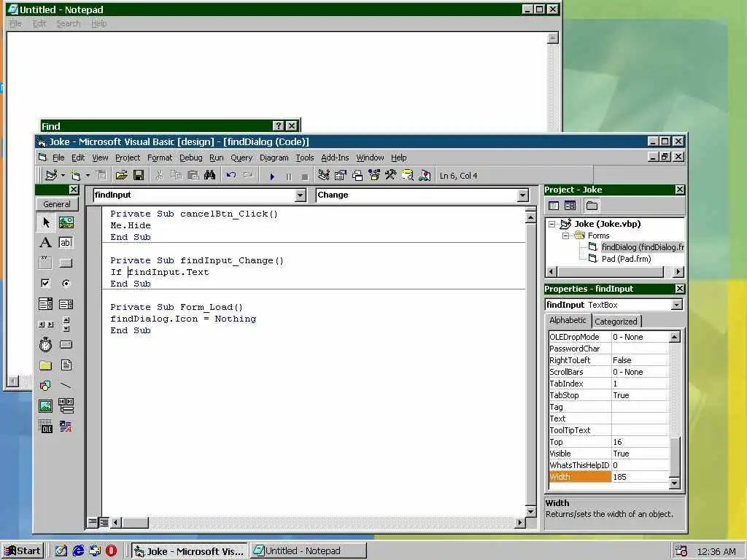Switch to the Categorized properties tab
747x560 pixels.
[x=616, y=322]
